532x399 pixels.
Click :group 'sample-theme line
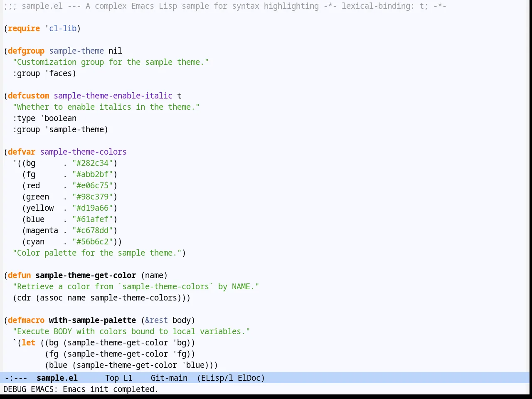[x=60, y=129]
